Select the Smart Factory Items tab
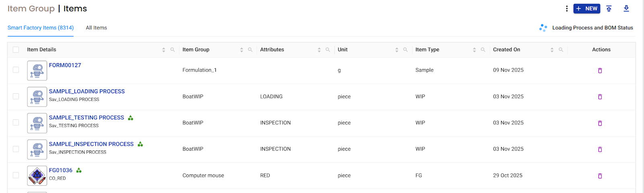 point(40,28)
